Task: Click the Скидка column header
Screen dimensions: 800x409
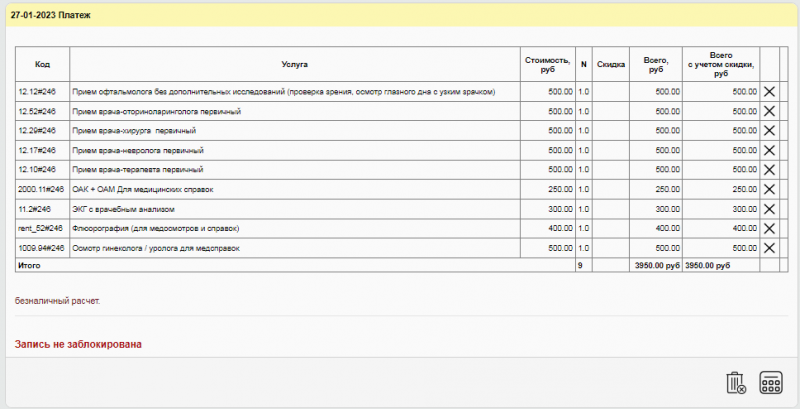Action: [611, 64]
